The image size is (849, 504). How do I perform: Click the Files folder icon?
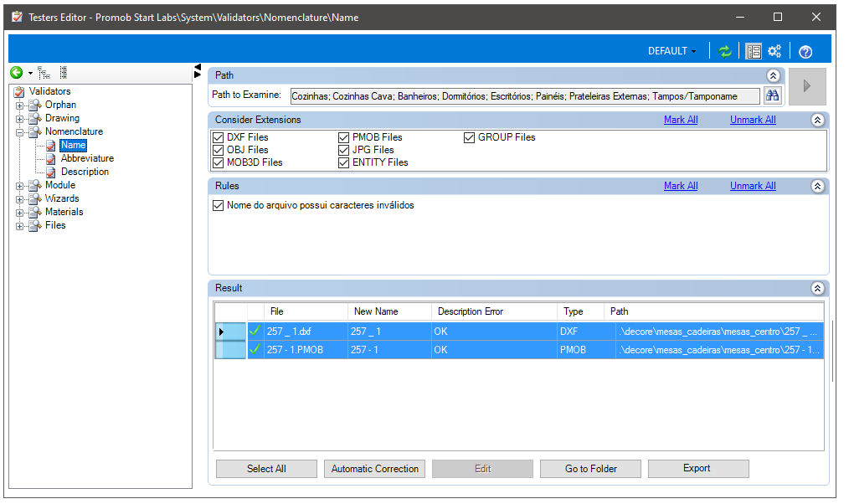point(35,225)
